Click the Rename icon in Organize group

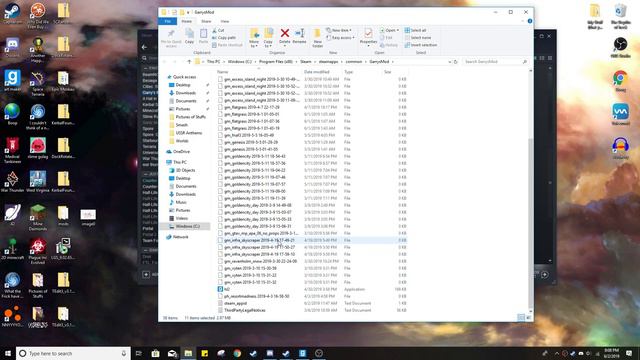coord(299,33)
